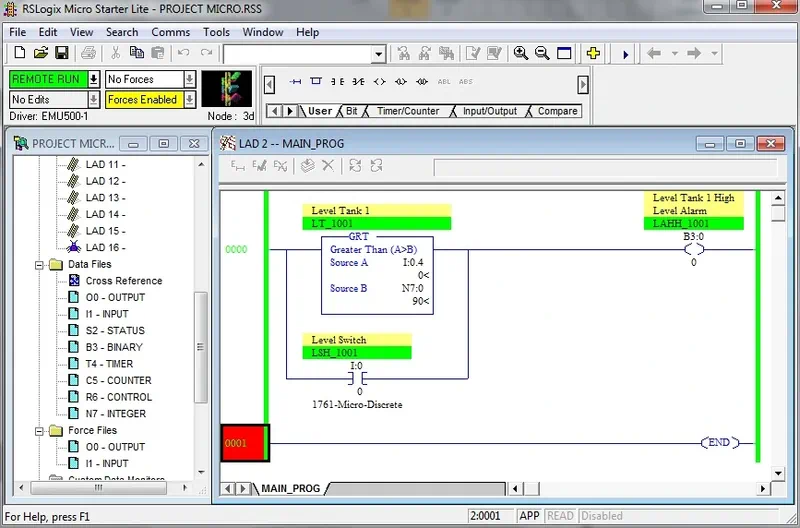
Task: Click ladder window scroll-down arrow
Action: click(x=778, y=473)
